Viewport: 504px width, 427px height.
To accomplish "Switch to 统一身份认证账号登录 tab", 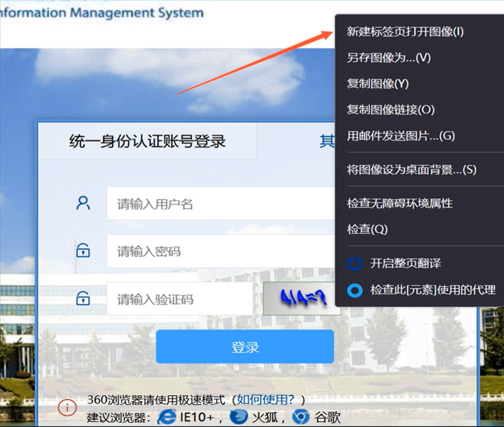I will point(147,141).
